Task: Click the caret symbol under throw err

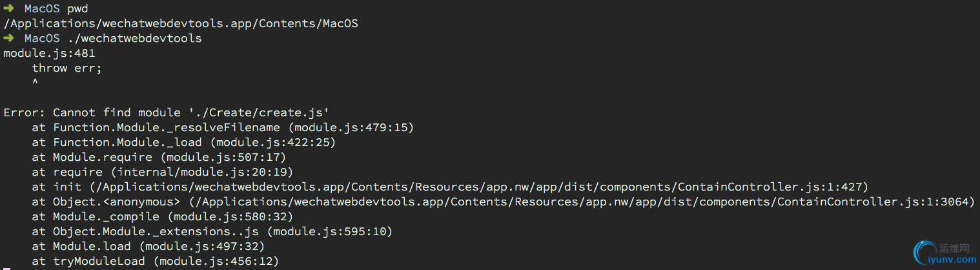Action: pyautogui.click(x=35, y=83)
